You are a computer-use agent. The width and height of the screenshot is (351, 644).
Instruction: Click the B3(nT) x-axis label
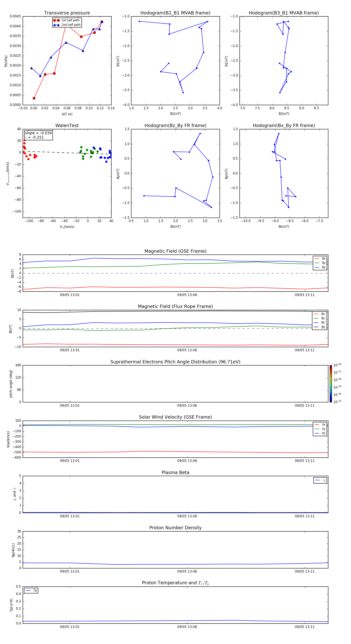(284, 114)
